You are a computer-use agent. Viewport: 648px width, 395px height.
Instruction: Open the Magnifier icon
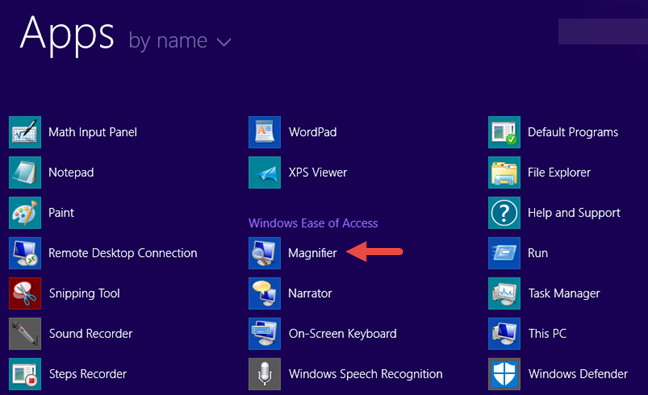pyautogui.click(x=264, y=253)
